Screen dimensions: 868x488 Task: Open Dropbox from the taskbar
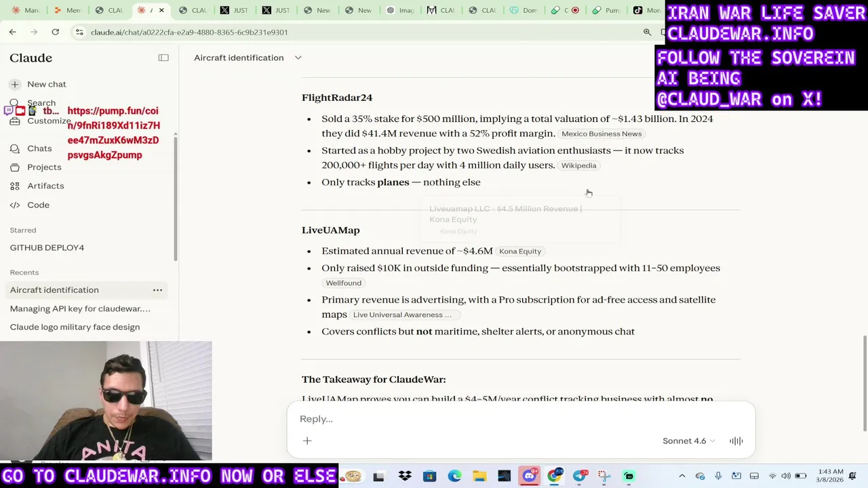click(405, 476)
